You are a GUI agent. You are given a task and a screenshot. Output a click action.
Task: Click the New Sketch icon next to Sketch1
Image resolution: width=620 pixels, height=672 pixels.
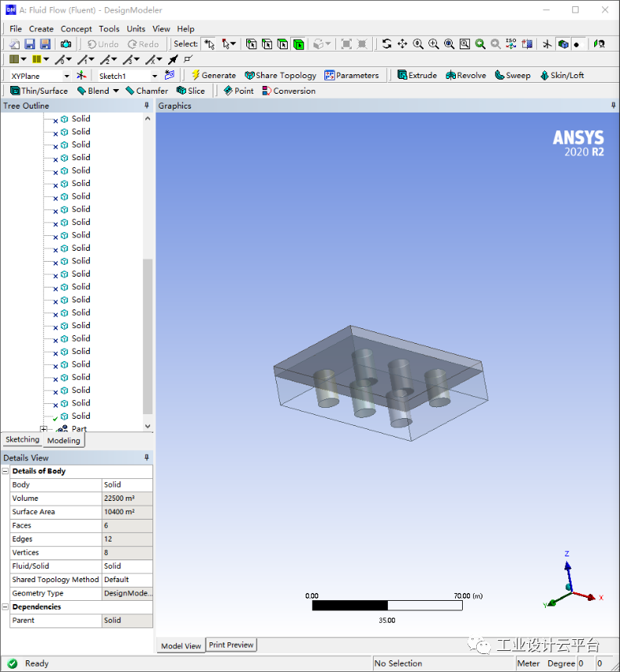point(170,75)
